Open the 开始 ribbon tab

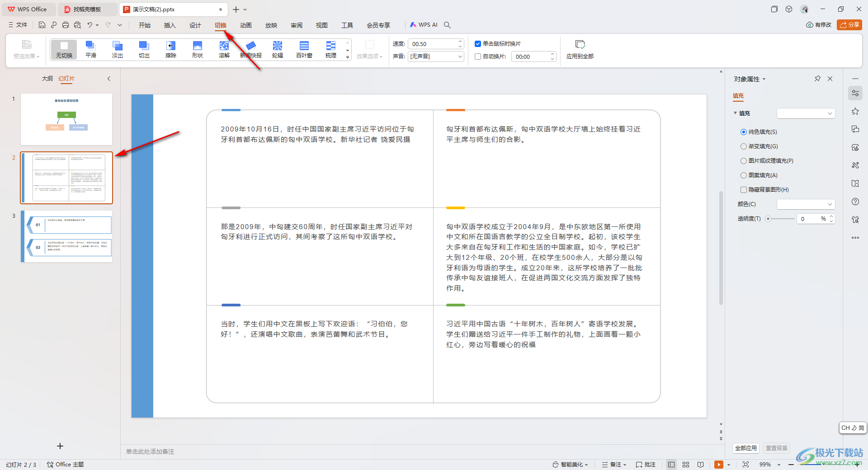coord(145,25)
